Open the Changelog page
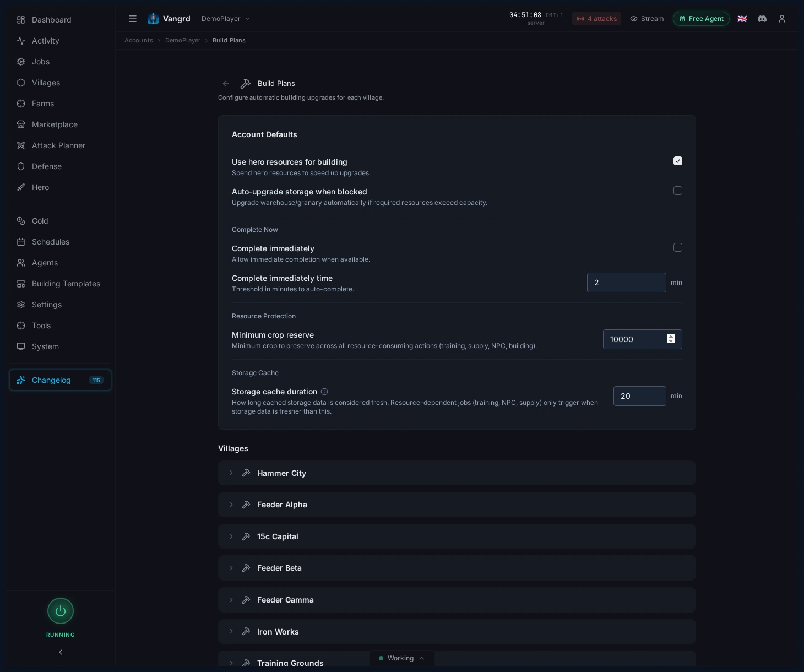The image size is (804, 672). click(51, 380)
